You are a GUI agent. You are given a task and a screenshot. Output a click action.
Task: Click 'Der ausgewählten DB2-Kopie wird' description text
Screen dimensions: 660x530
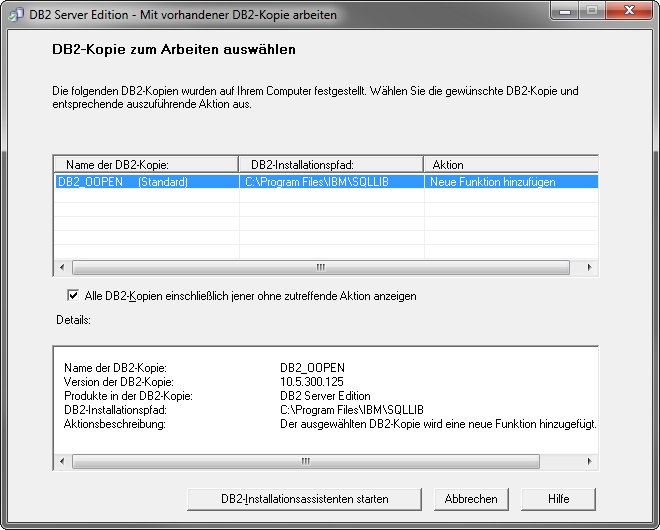438,424
